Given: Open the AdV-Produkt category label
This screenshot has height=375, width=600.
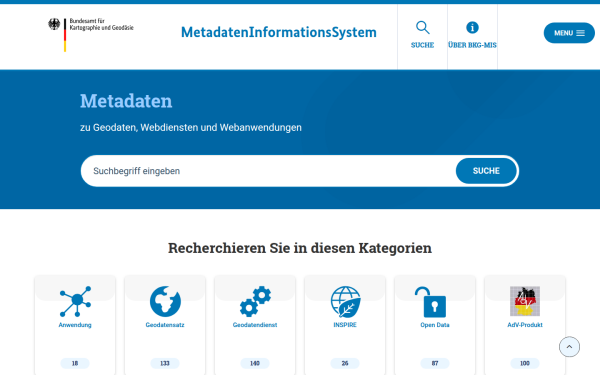Looking at the screenshot, I should click(x=525, y=325).
